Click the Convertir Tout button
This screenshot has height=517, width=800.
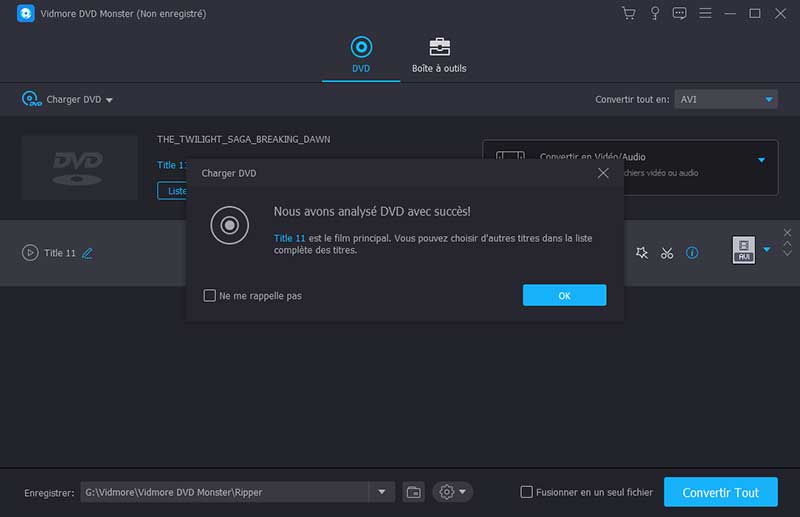click(x=720, y=492)
